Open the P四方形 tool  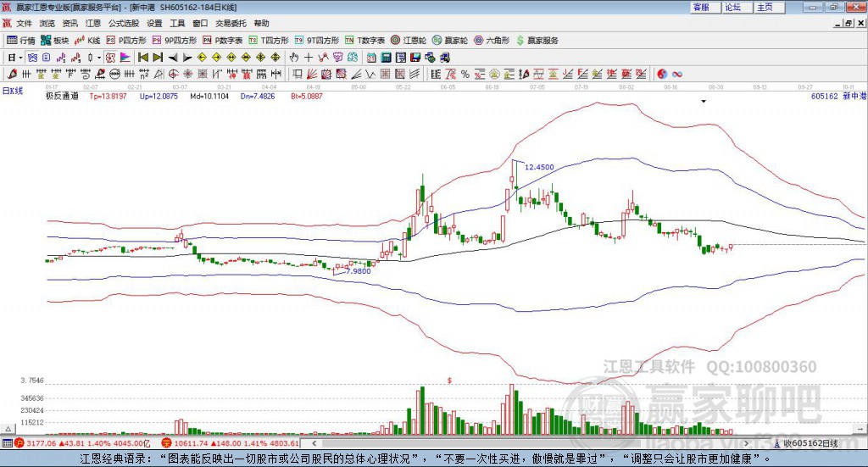126,41
